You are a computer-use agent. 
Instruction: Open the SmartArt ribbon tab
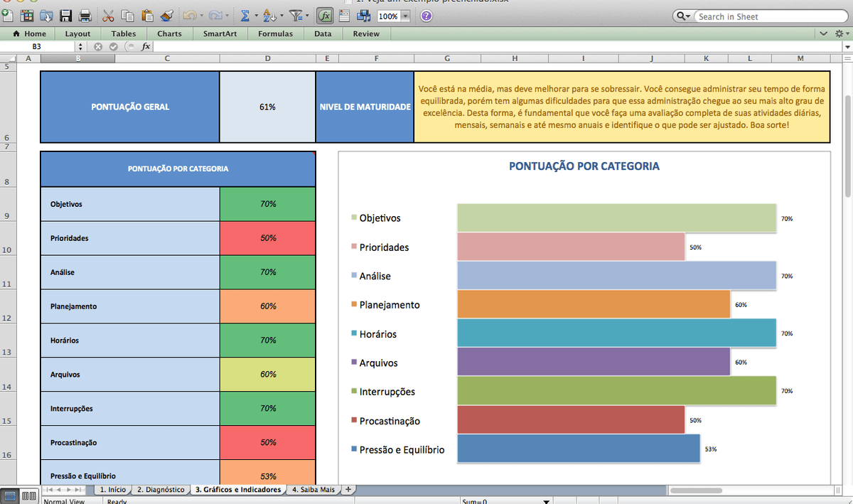[x=220, y=33]
